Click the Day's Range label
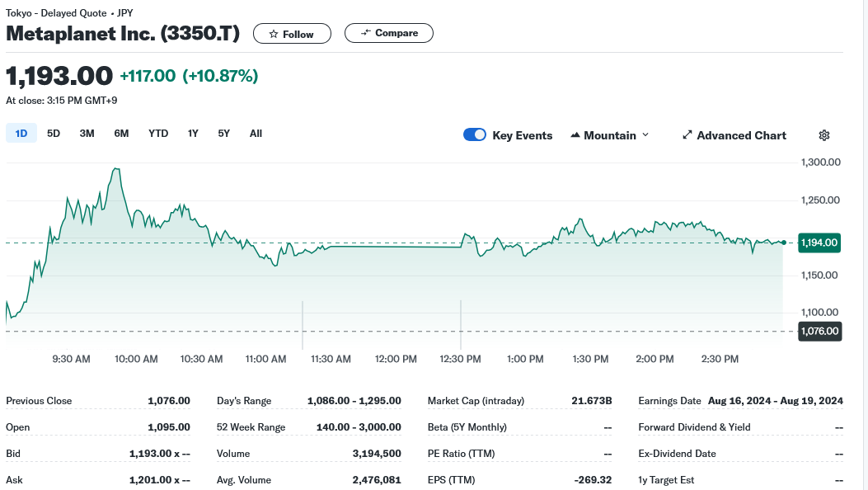This screenshot has height=490, width=868. [243, 401]
